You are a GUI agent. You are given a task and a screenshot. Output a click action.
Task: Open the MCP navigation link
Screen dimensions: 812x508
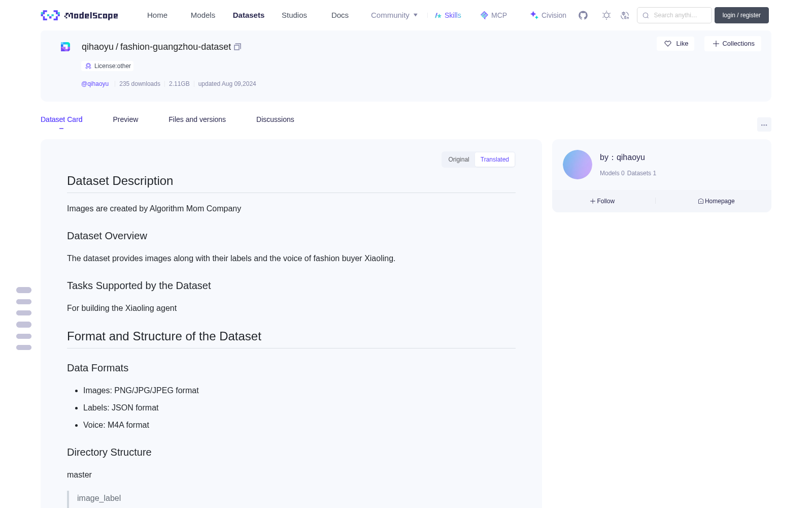(x=493, y=15)
